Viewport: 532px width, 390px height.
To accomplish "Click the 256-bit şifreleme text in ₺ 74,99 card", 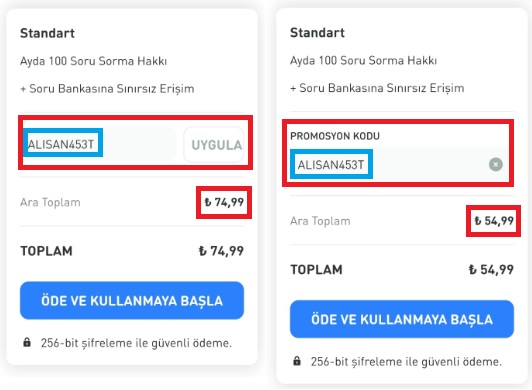I will 136,343.
